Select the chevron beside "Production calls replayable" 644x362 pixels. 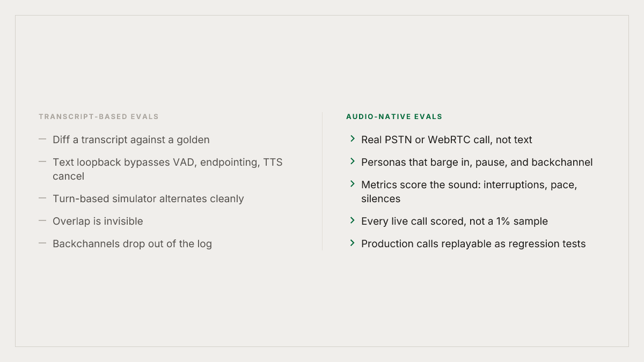353,243
